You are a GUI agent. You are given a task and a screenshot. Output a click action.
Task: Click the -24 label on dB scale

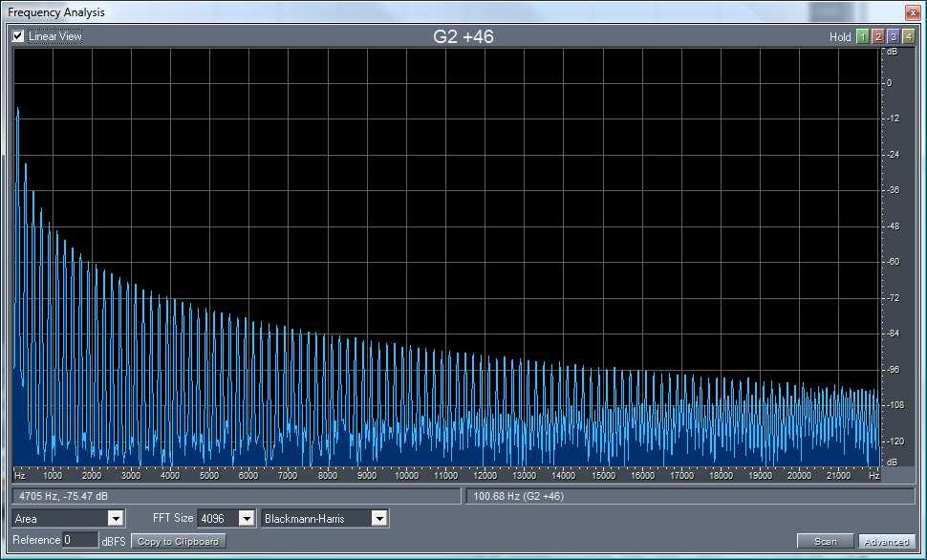pos(893,155)
